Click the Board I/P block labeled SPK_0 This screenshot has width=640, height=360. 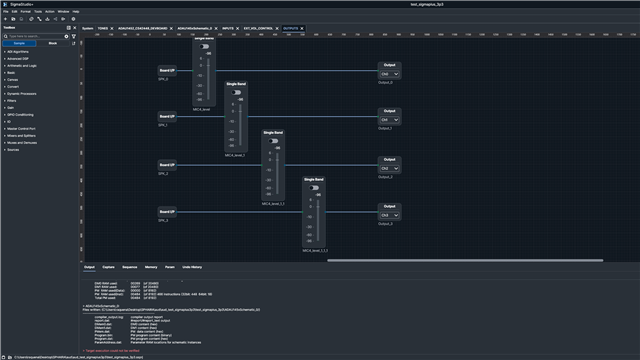click(x=167, y=71)
